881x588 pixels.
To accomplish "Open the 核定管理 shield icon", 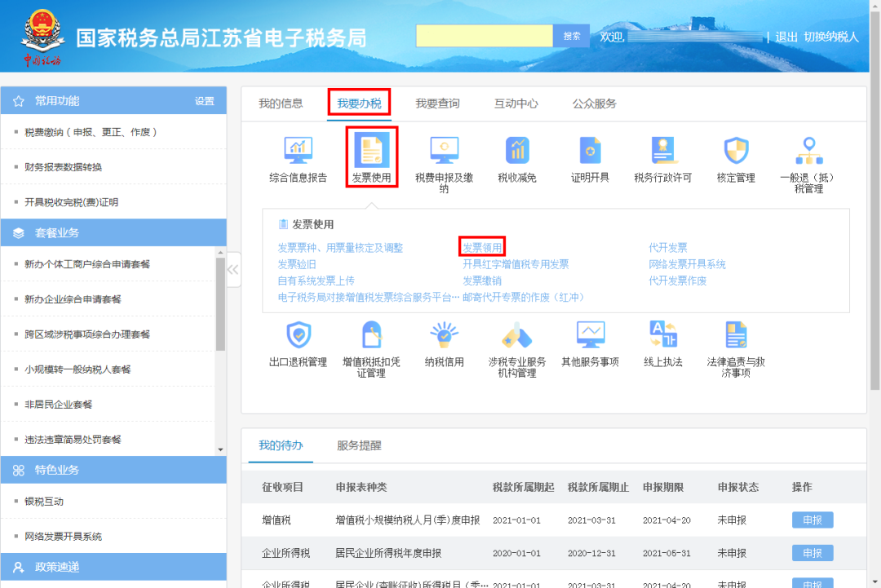I will pyautogui.click(x=736, y=150).
